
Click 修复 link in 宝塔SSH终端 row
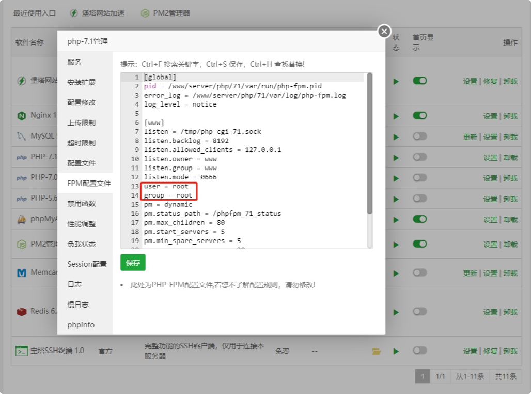click(490, 351)
